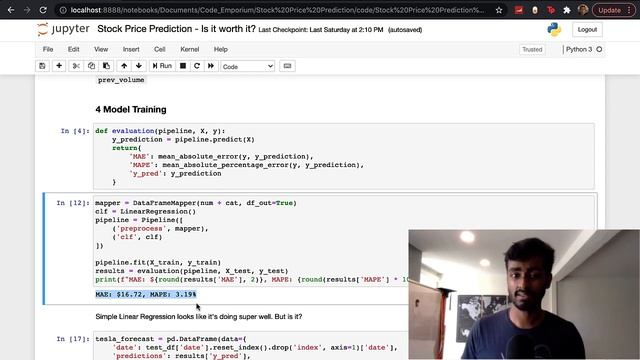Viewport: 640px width, 360px height.
Task: Open the command palette keyboard icon
Action: (x=287, y=66)
